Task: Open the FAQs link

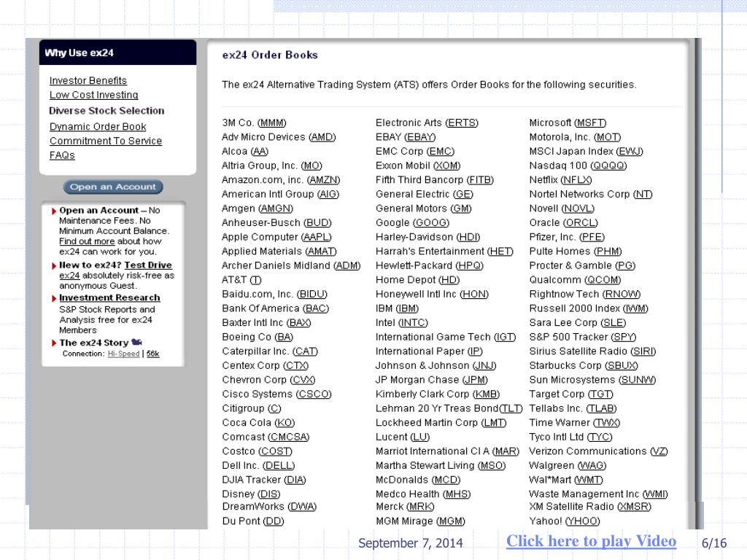Action: point(62,155)
